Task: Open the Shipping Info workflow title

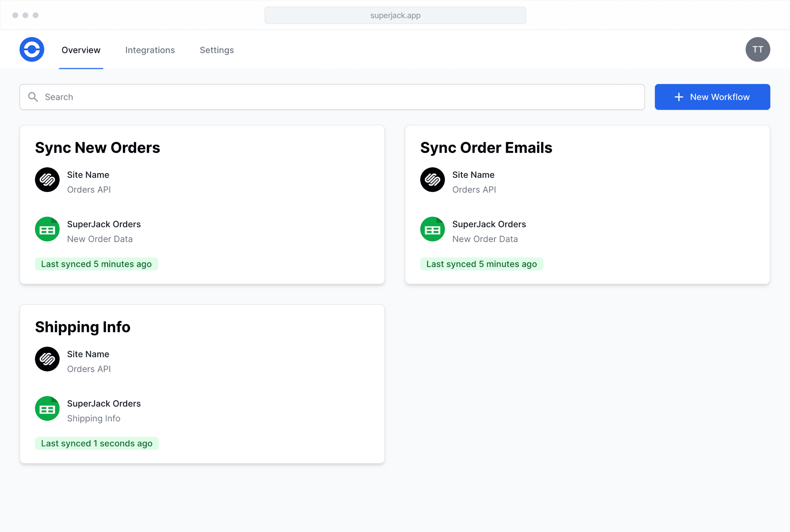Action: pos(82,327)
